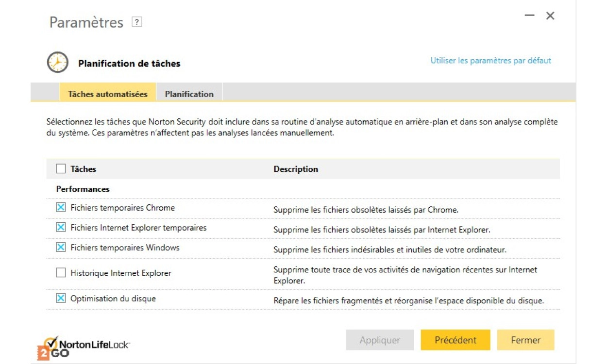Click the Performances group heading

pyautogui.click(x=83, y=189)
